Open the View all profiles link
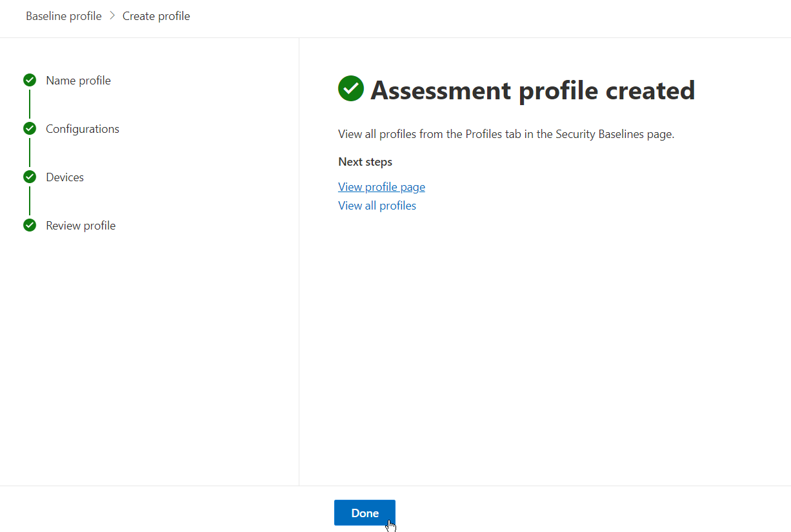Screen dimensions: 791x532 click(x=377, y=206)
